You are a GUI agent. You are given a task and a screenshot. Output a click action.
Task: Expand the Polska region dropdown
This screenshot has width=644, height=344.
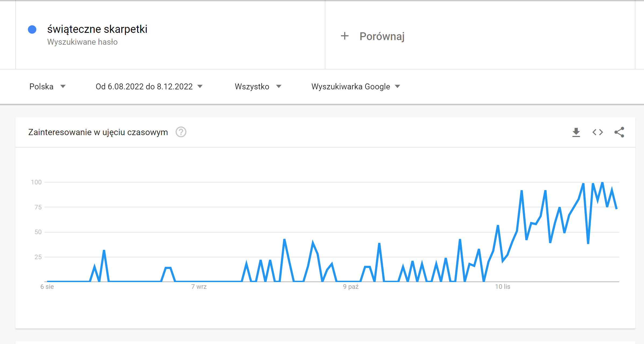pos(47,86)
